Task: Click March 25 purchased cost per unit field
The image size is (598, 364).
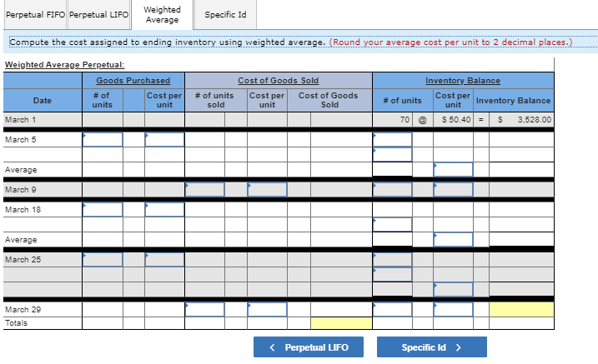Action: tap(165, 260)
